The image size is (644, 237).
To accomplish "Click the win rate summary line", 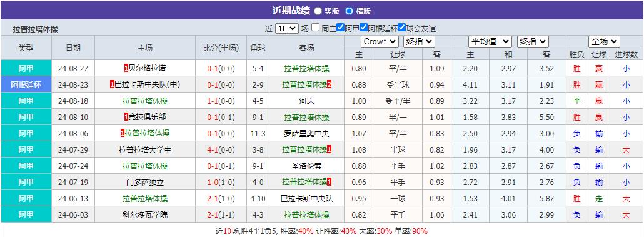I will click(x=321, y=231).
